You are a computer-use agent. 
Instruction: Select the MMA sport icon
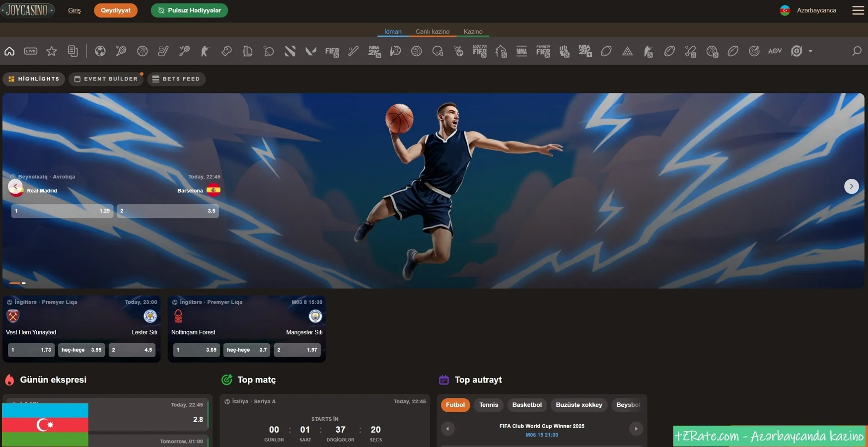(x=521, y=51)
